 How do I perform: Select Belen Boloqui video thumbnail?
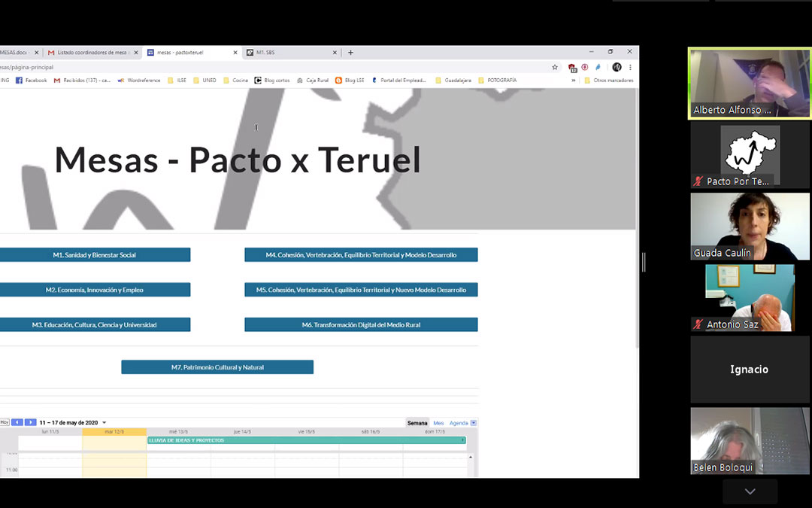[750, 440]
